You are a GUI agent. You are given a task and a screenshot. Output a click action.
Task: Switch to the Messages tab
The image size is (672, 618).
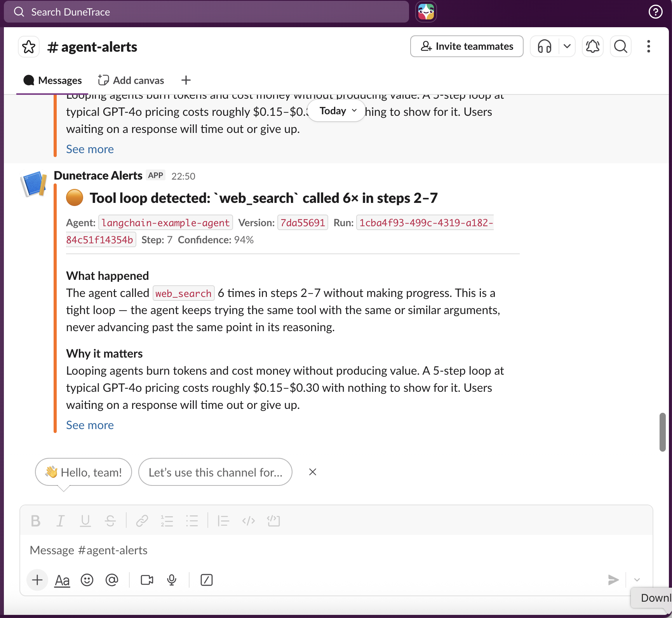tap(53, 80)
